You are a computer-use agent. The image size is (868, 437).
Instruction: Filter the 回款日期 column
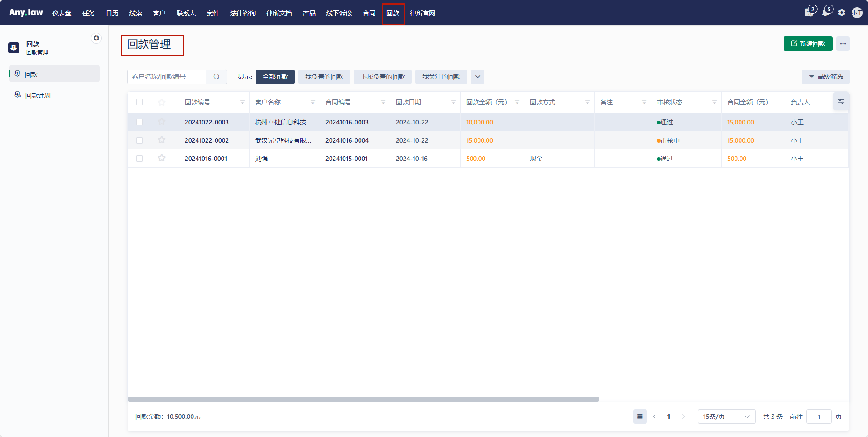click(x=454, y=102)
